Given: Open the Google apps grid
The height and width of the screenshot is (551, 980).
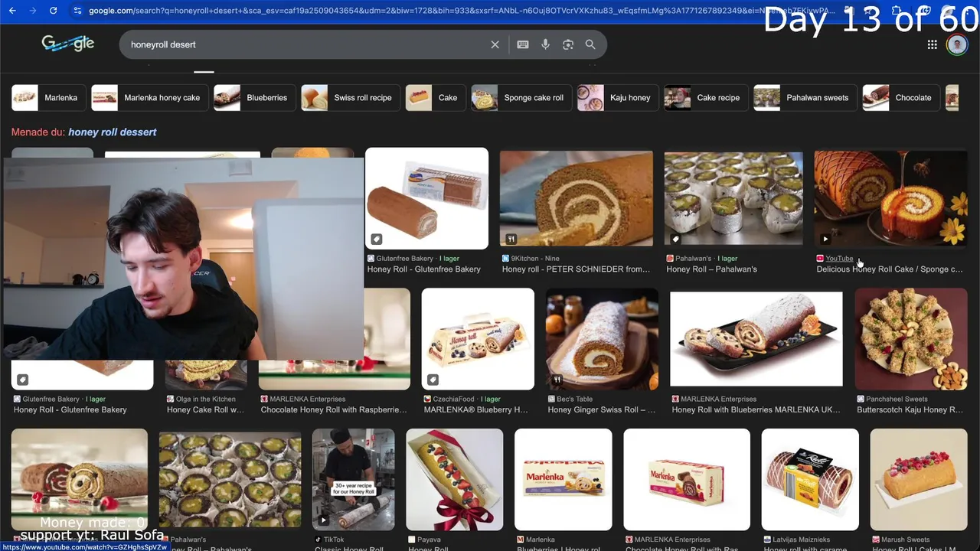Looking at the screenshot, I should 932,44.
